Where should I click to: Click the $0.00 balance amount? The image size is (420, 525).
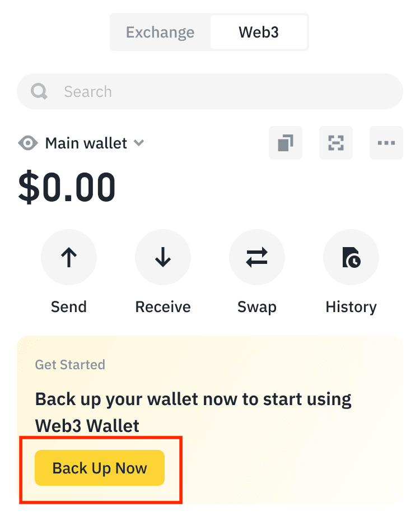67,187
